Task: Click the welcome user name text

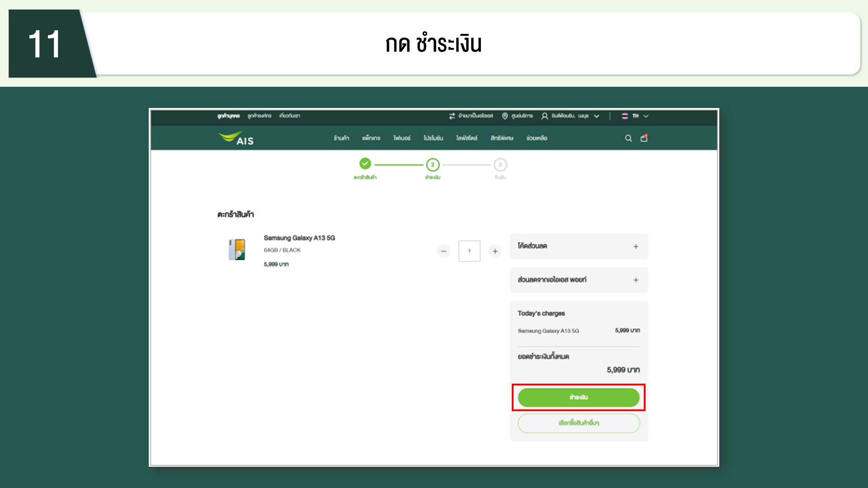Action: pos(570,116)
